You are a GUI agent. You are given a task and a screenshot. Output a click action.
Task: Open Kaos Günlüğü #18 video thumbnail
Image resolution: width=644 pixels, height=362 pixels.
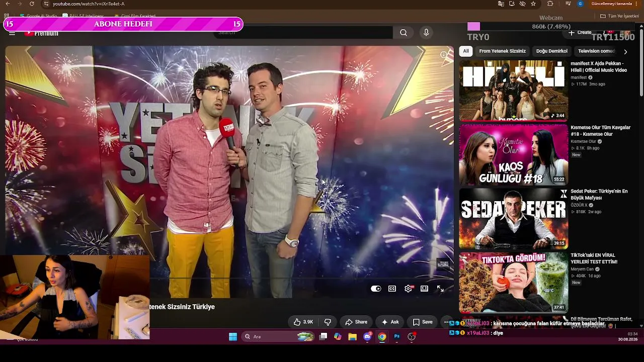coord(513,154)
